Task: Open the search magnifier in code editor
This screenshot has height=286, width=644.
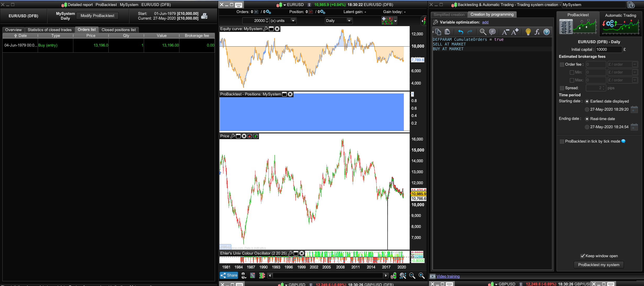Action: [483, 32]
